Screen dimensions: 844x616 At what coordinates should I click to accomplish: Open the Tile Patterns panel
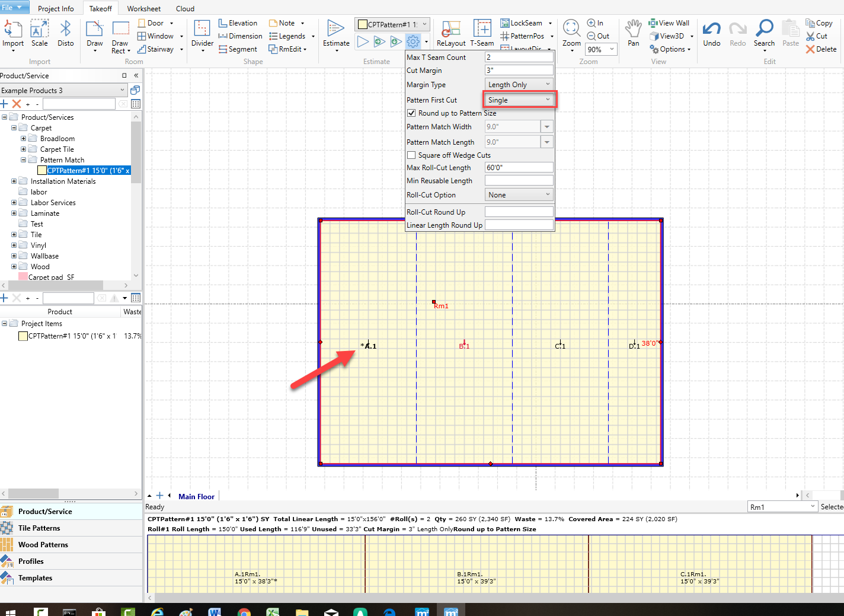(x=39, y=528)
